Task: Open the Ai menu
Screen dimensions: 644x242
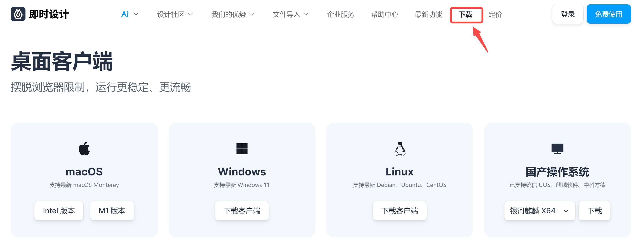Action: point(130,14)
